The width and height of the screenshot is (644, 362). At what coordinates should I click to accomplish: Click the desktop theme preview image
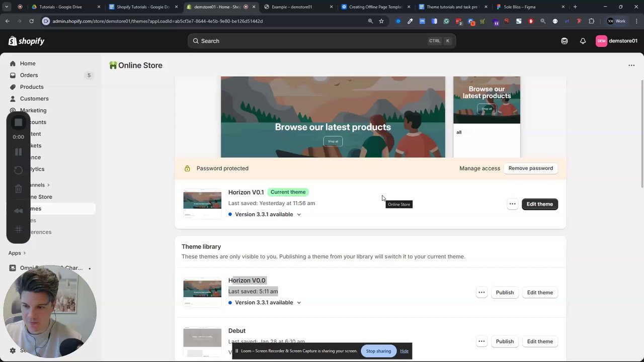pos(333,117)
